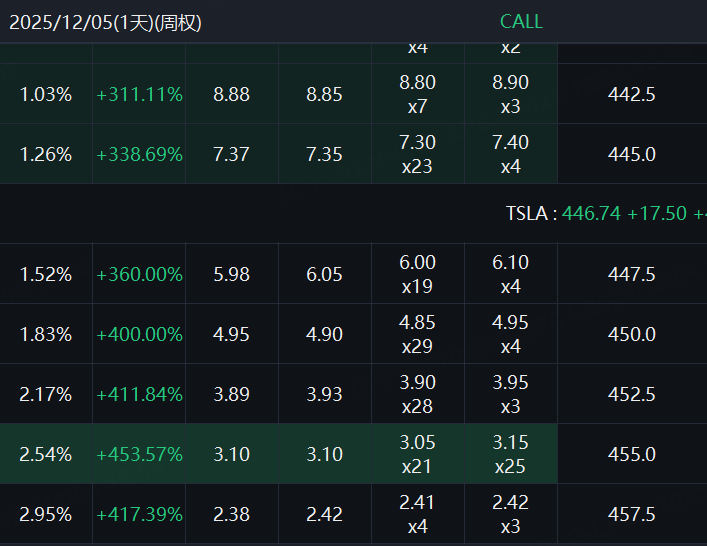Image resolution: width=707 pixels, height=546 pixels.
Task: Select the 7.30 x23 bid cell
Action: point(417,154)
